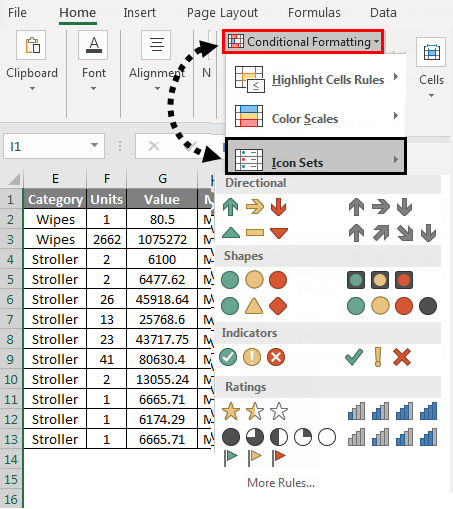Apply the 5 Quarters rating set
The width and height of the screenshot is (453, 509).
click(x=279, y=437)
